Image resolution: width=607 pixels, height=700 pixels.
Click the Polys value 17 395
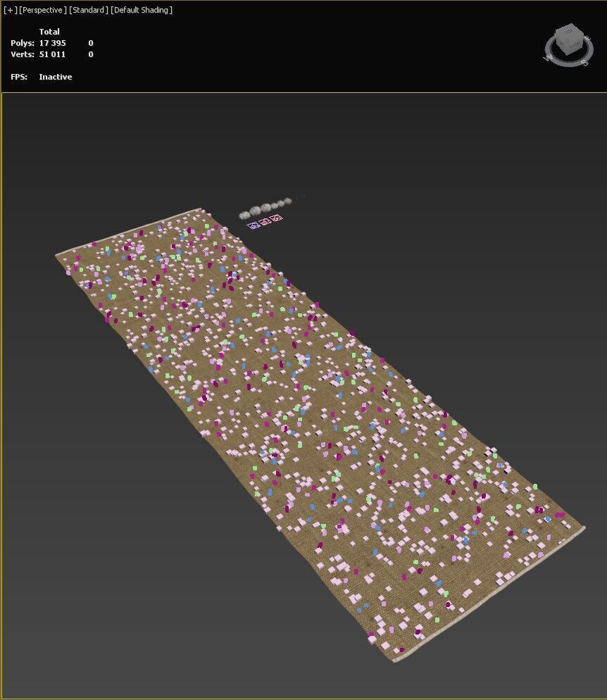(52, 43)
